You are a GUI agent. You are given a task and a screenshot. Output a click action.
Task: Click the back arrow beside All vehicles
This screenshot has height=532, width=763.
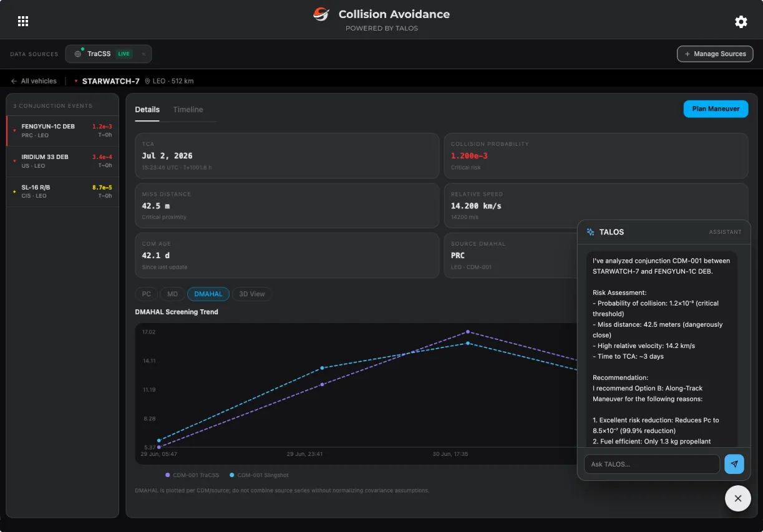(14, 81)
